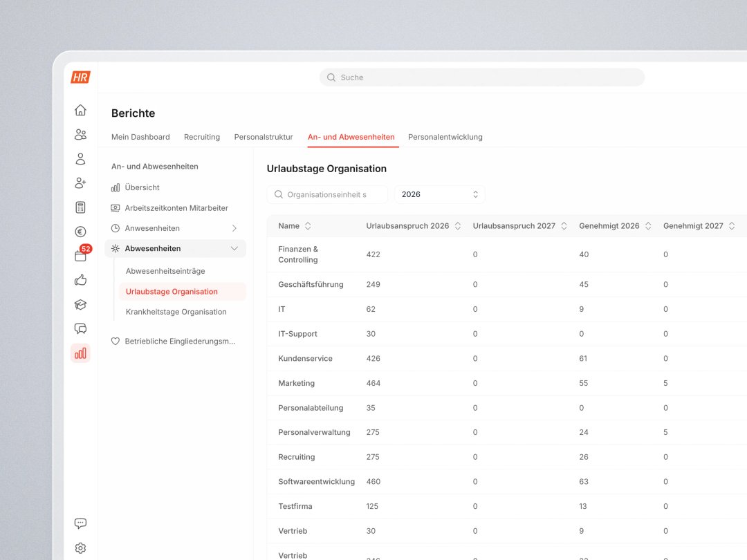Click the Personalabteilung row name
Screen dimensions: 747x560
pos(311,408)
